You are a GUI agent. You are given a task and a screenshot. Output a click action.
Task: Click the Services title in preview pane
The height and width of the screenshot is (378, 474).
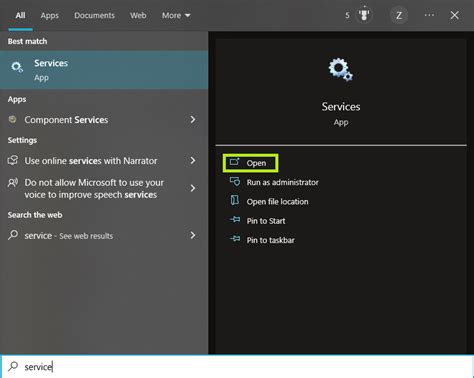(x=341, y=107)
